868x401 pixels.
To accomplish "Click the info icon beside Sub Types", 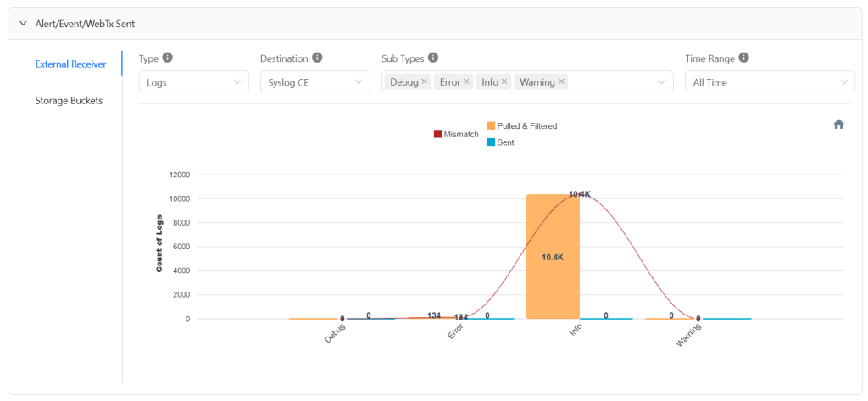I will [x=433, y=58].
